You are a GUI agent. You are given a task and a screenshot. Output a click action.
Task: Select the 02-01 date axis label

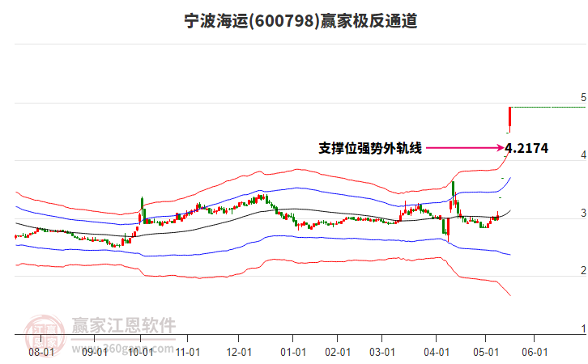[338, 353]
